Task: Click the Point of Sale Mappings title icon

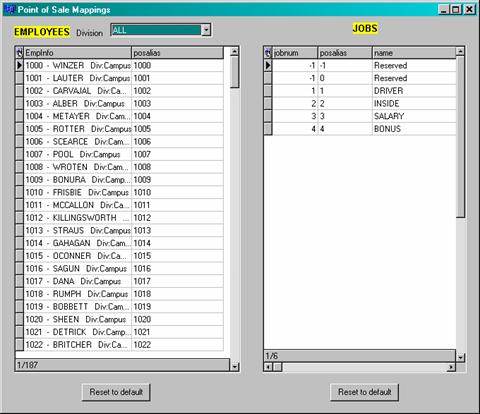Action: 10,9
